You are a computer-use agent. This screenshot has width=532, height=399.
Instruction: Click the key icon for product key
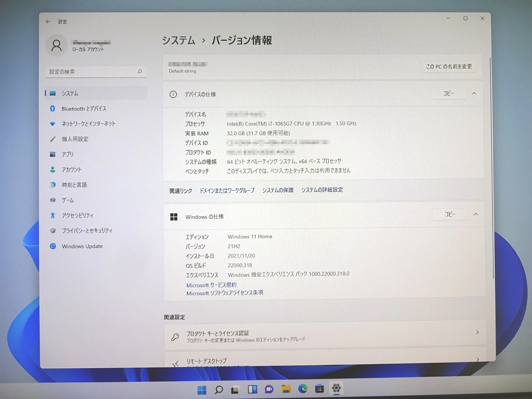(175, 336)
